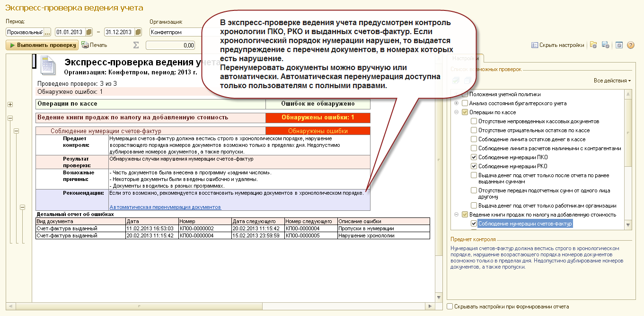The width and height of the screenshot is (644, 316).
Task: Toggle Анализ состояния бухгалтерского учета checkbox
Action: tap(465, 103)
